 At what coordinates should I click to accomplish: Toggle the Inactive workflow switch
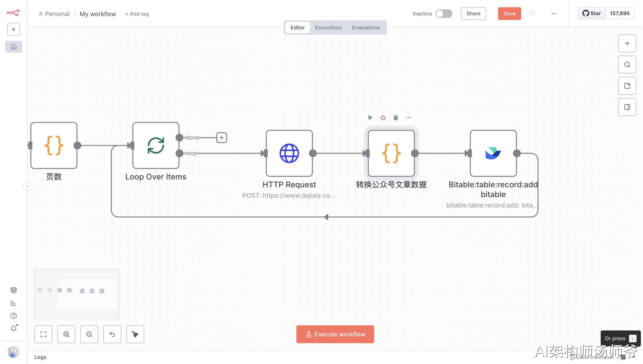(444, 14)
